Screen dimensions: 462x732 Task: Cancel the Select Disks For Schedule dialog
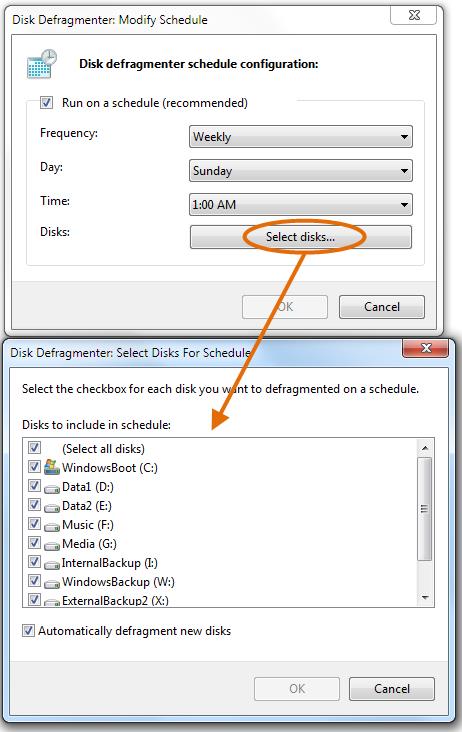click(392, 689)
